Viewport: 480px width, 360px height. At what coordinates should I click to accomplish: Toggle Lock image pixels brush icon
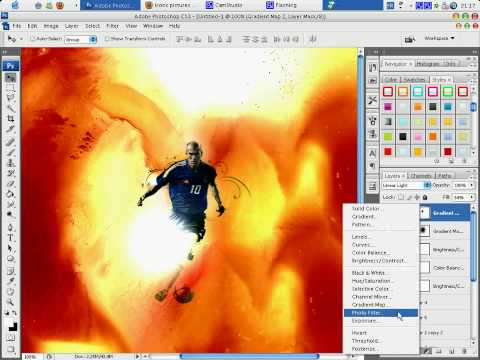click(x=409, y=197)
